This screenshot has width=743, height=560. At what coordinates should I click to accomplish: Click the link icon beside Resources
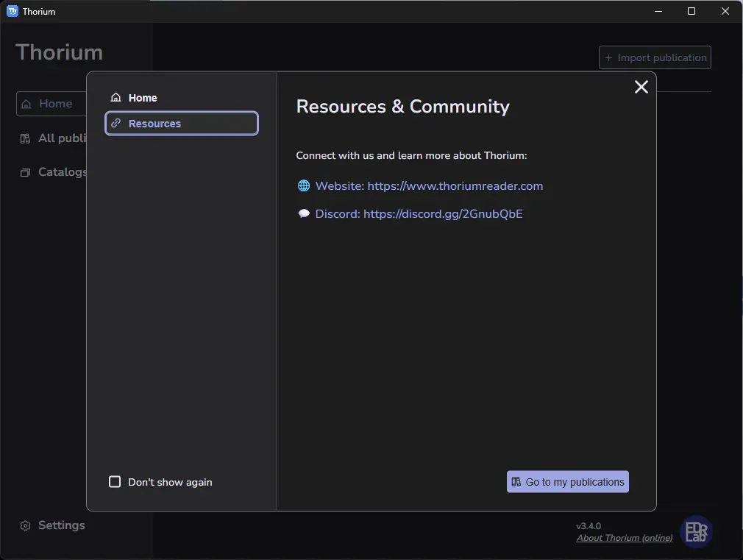click(115, 124)
